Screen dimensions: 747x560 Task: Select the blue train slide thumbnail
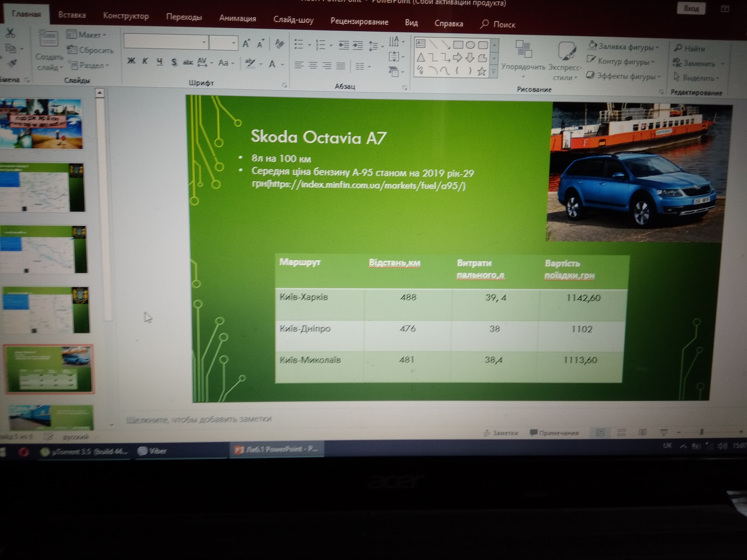tap(51, 418)
